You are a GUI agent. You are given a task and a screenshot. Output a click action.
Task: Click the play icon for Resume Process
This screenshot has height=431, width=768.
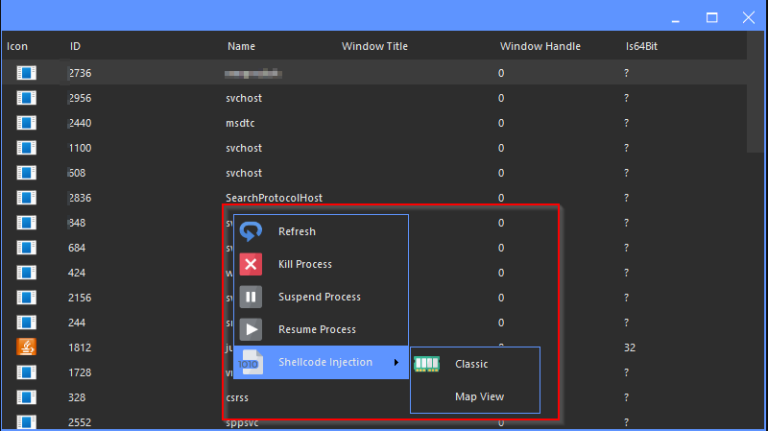coord(251,329)
